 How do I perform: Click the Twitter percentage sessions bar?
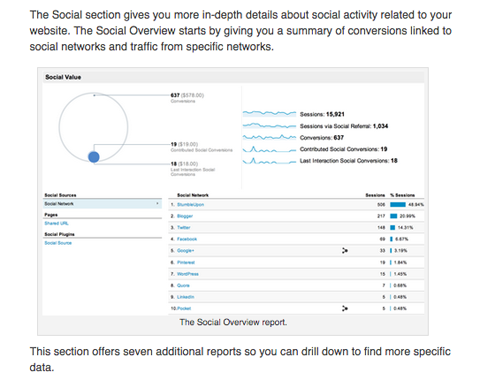393,227
